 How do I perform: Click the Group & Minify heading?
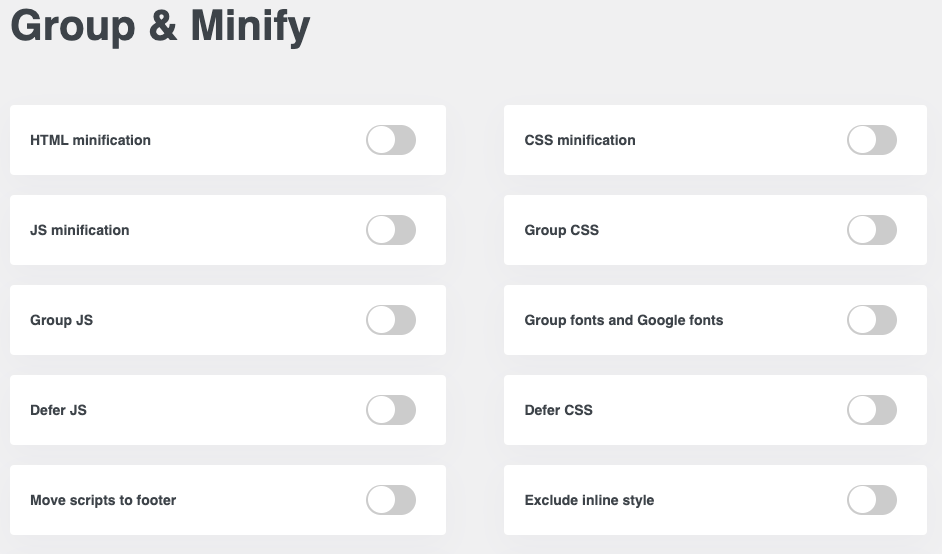160,26
